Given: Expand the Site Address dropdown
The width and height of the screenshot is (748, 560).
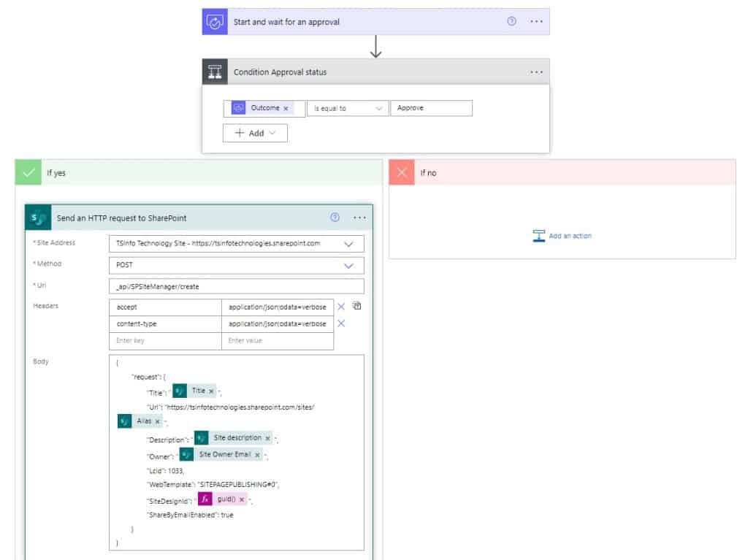Looking at the screenshot, I should [348, 244].
